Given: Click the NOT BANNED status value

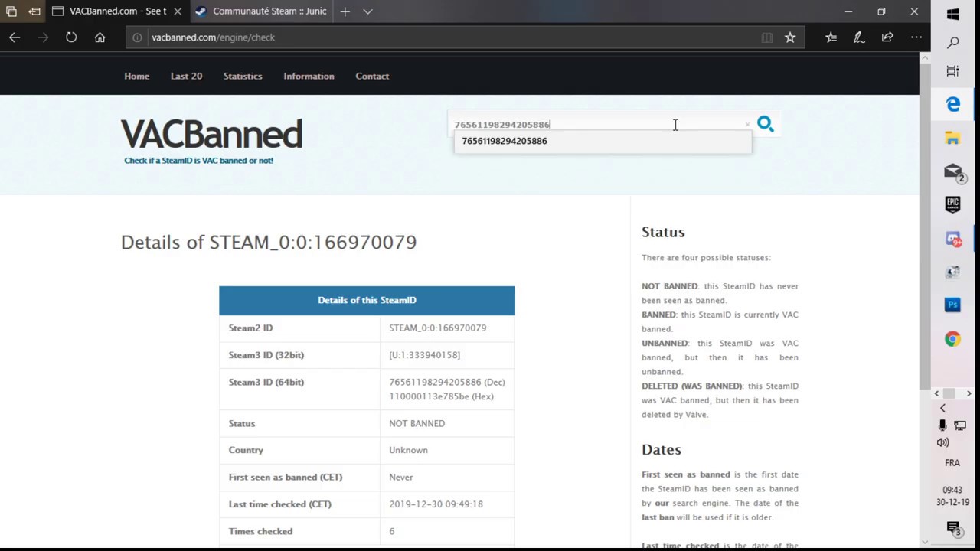Looking at the screenshot, I should tap(416, 423).
